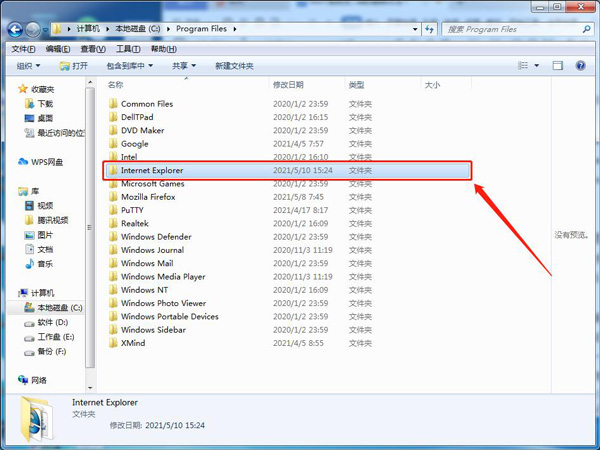
Task: Select 本地磁盘 (C:) in the sidebar
Action: [x=53, y=307]
